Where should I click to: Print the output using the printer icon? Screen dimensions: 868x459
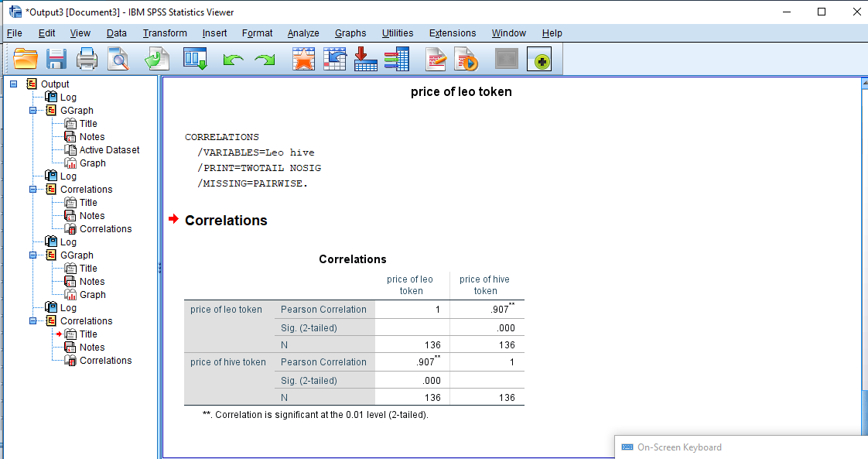87,60
